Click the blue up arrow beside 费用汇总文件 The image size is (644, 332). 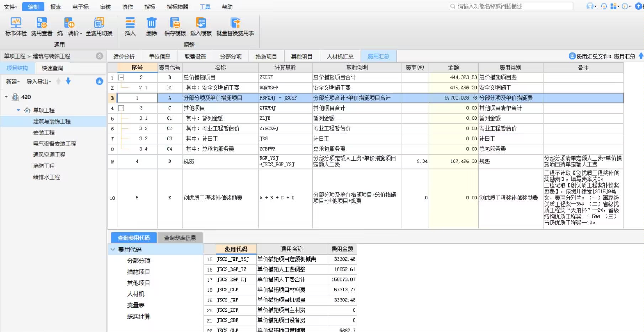coord(641,56)
